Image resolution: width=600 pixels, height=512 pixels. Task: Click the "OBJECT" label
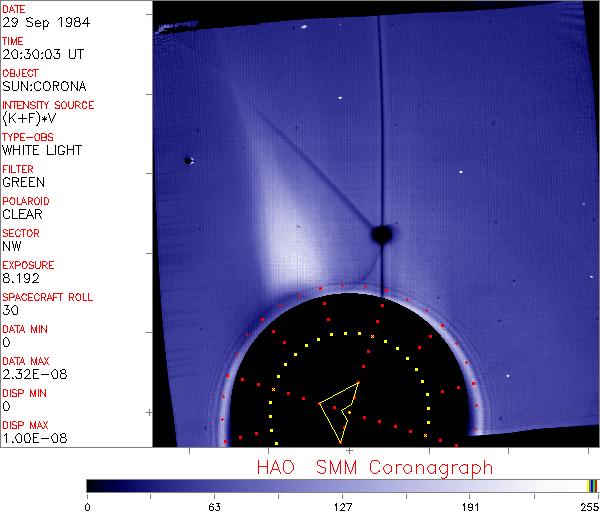(20, 73)
